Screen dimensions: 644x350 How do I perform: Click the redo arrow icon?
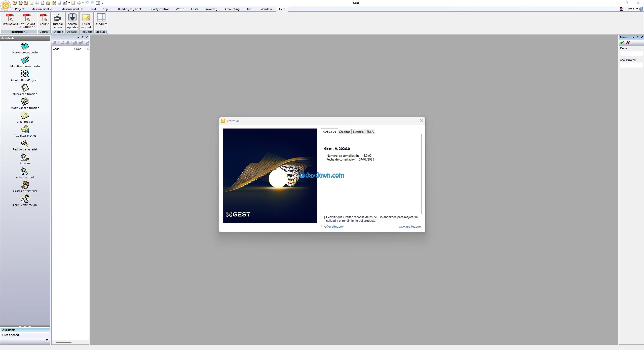(x=93, y=3)
